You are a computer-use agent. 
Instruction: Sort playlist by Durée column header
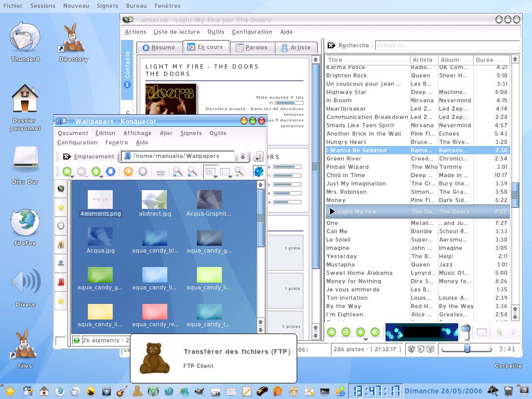coord(492,60)
